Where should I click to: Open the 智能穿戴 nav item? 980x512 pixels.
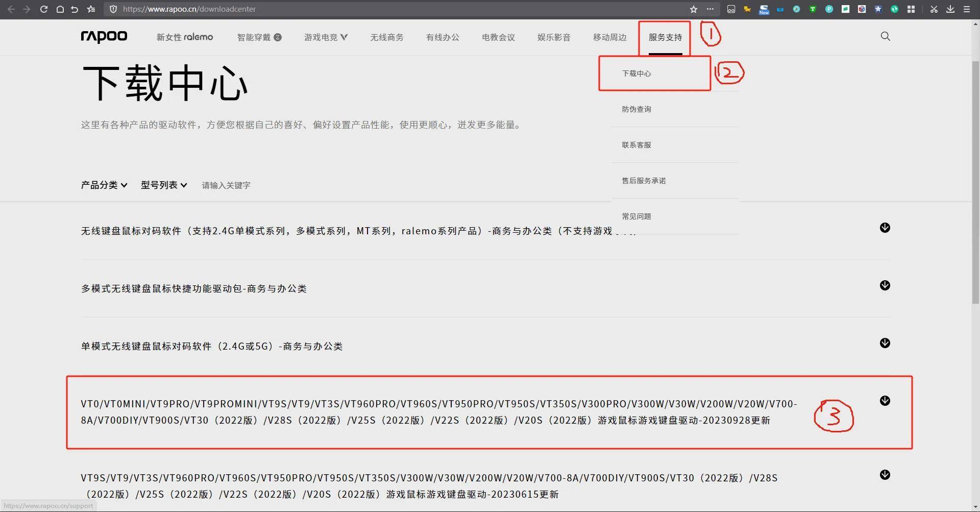[259, 37]
